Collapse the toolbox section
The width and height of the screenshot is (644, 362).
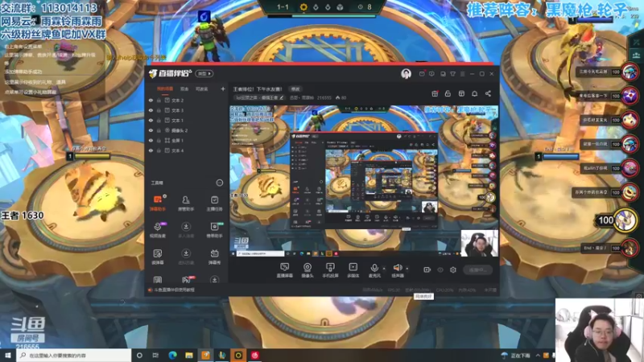tap(220, 183)
